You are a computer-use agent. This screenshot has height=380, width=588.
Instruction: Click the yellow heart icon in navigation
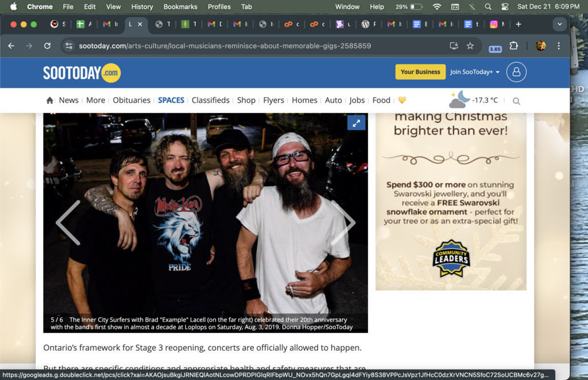click(402, 100)
